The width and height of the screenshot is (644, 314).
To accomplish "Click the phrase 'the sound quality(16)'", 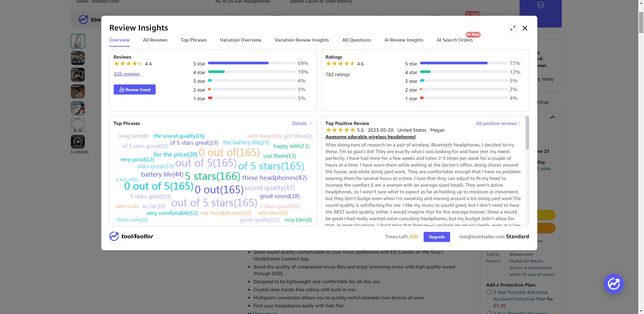I will (x=179, y=136).
